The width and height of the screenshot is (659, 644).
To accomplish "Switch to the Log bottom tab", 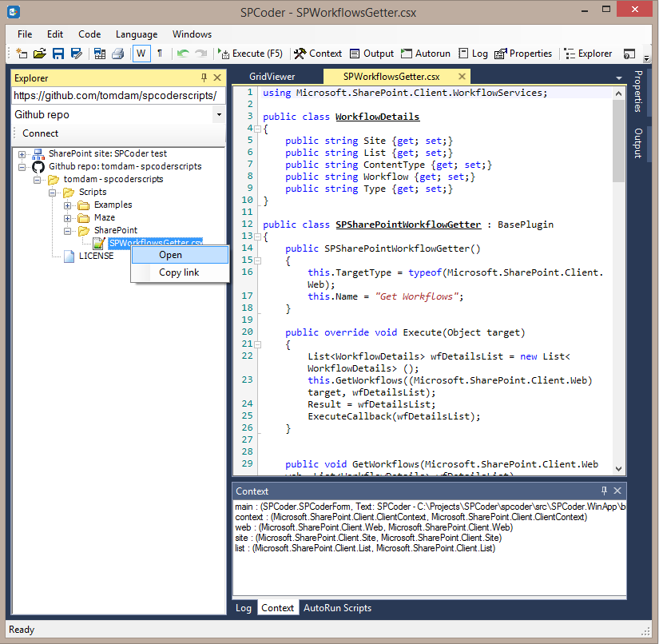I will 244,608.
